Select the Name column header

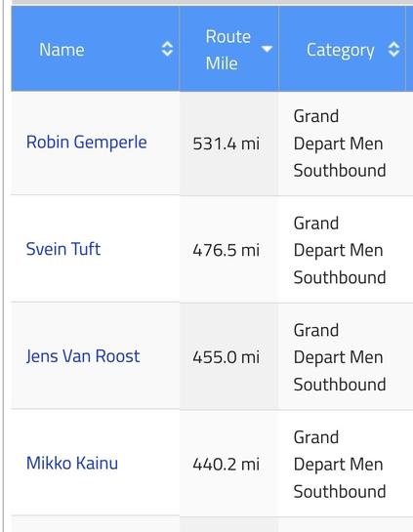(95, 49)
